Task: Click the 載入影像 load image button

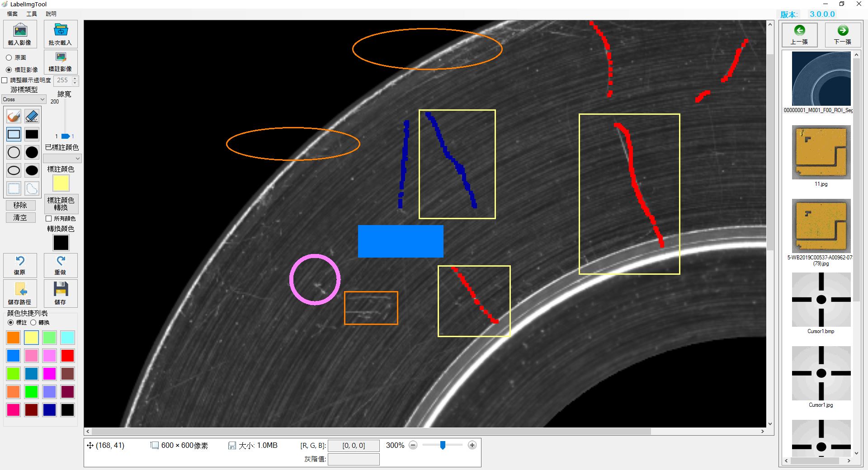Action: coord(19,34)
